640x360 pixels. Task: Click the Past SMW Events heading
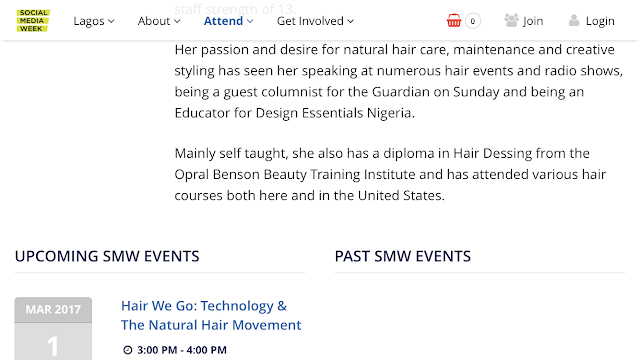(x=403, y=256)
